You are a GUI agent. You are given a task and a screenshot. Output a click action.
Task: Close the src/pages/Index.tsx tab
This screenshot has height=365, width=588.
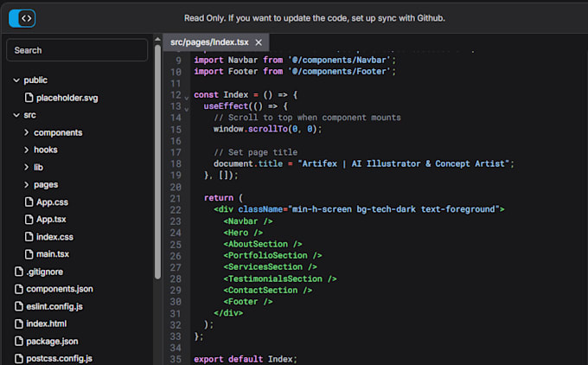click(258, 42)
